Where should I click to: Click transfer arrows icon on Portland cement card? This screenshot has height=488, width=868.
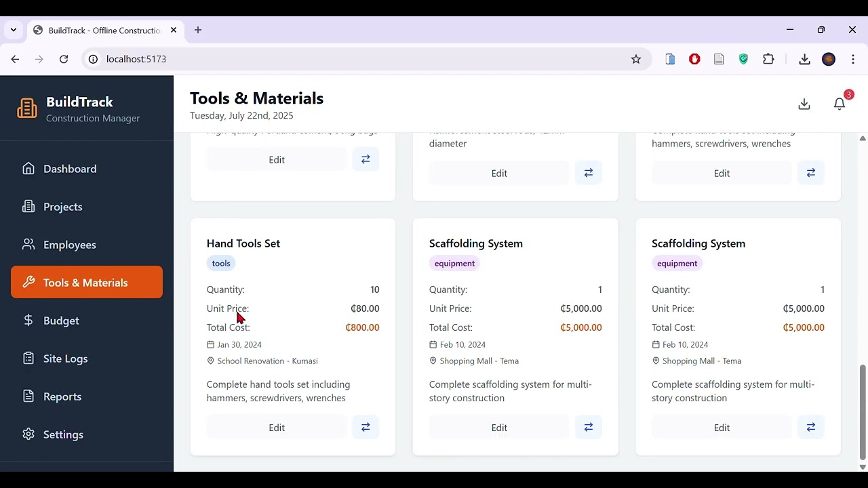coord(366,159)
